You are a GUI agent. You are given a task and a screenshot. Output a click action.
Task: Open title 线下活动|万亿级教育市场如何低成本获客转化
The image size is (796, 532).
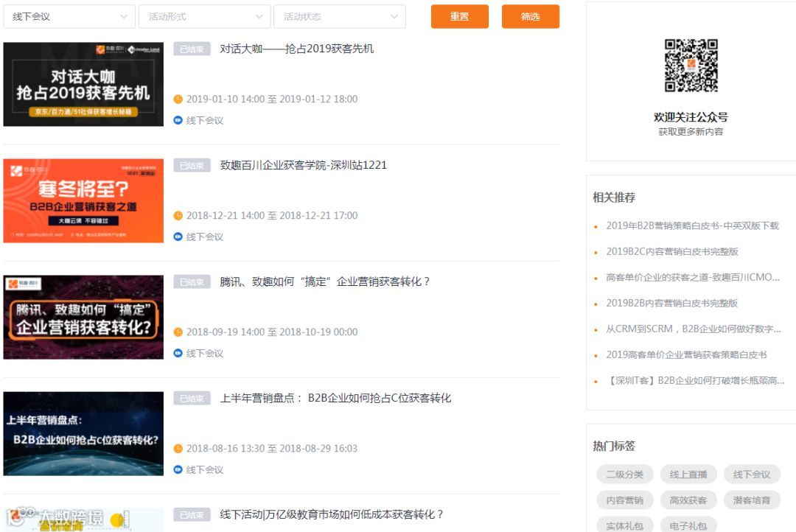tap(331, 514)
